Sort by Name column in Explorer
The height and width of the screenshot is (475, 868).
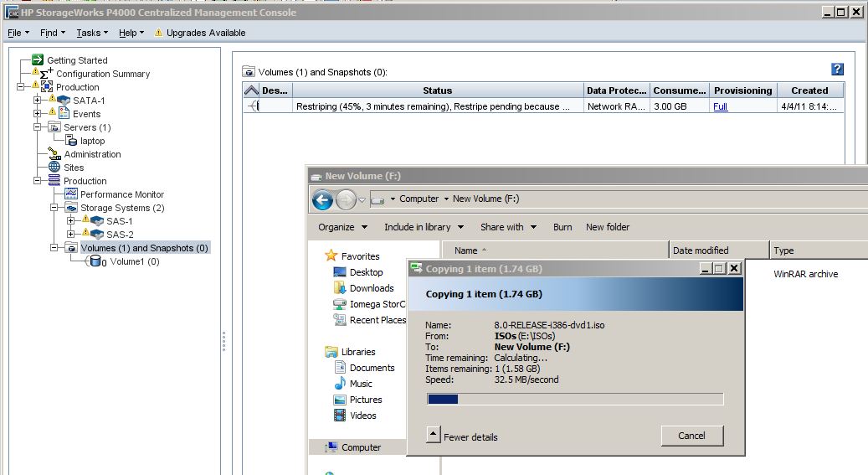[555, 250]
